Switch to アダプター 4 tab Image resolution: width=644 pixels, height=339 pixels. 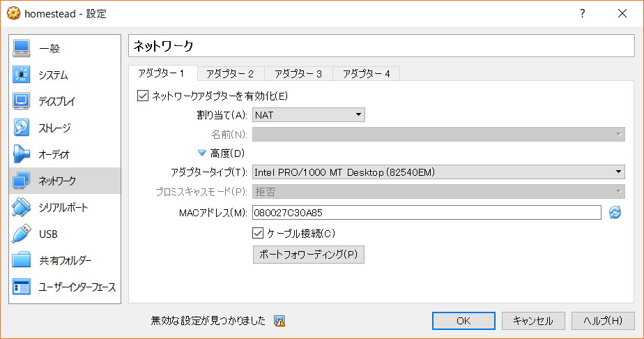[x=367, y=74]
